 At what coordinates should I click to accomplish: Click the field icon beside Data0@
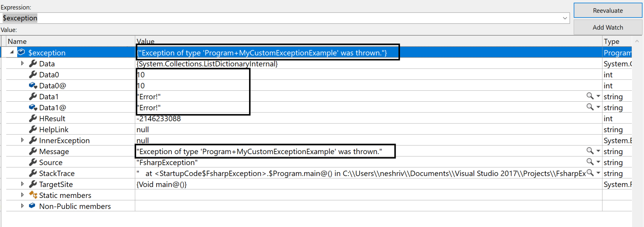pyautogui.click(x=33, y=85)
